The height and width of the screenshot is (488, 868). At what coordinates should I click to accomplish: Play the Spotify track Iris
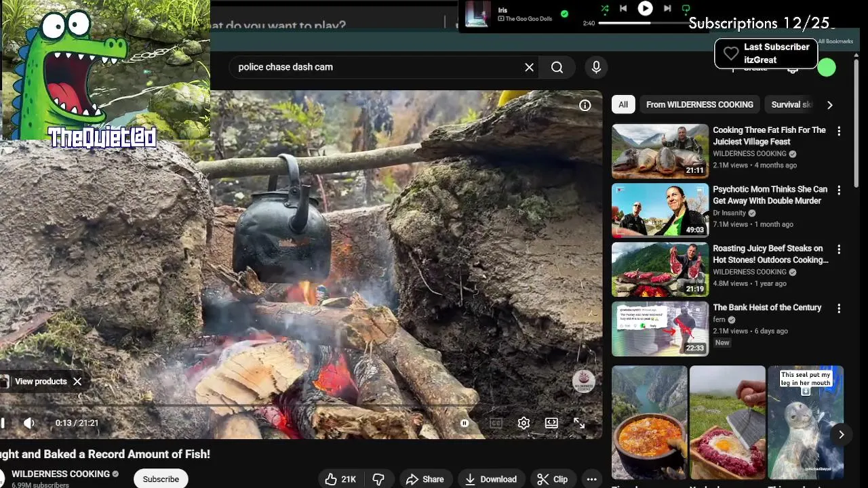(x=645, y=8)
